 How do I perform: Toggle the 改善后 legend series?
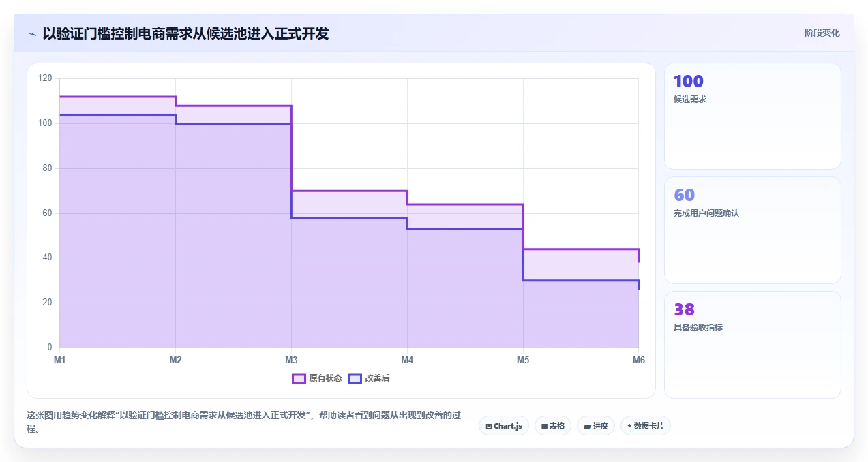pos(369,378)
